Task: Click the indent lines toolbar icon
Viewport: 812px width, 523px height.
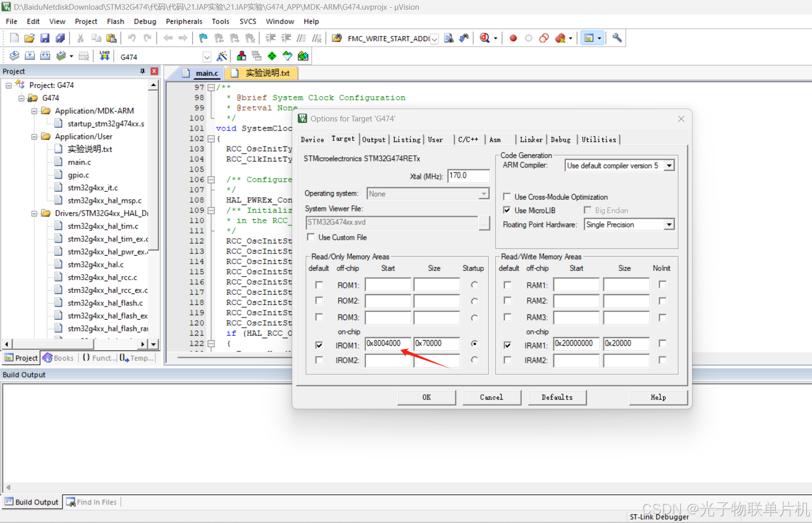Action: pyautogui.click(x=271, y=38)
